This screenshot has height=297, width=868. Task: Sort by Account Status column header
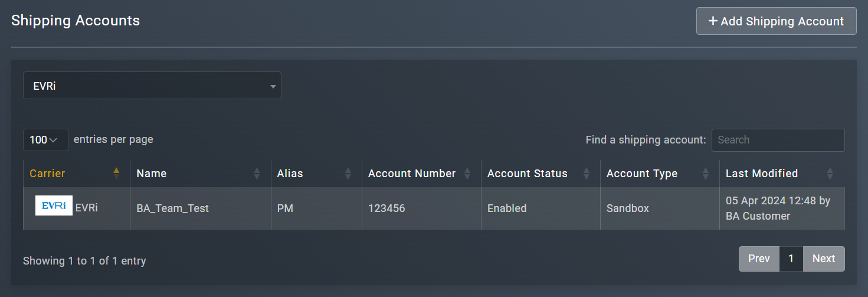(x=541, y=174)
